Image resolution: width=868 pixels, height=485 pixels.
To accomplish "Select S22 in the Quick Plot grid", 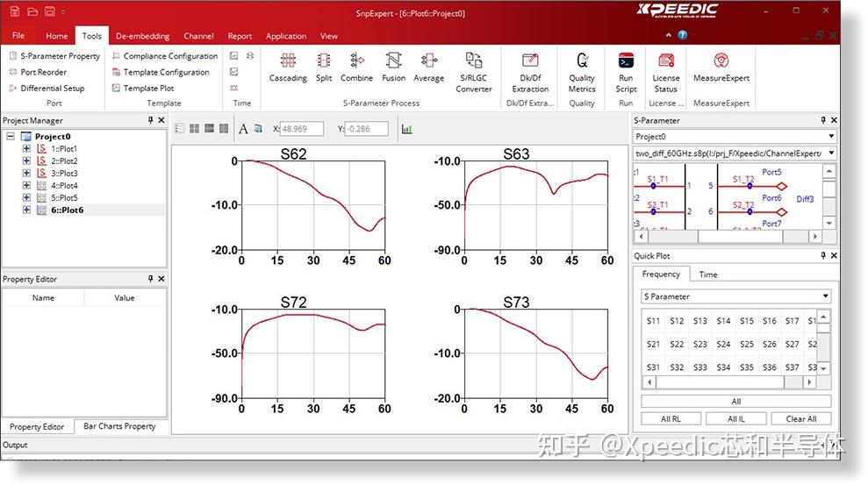I will pyautogui.click(x=677, y=344).
